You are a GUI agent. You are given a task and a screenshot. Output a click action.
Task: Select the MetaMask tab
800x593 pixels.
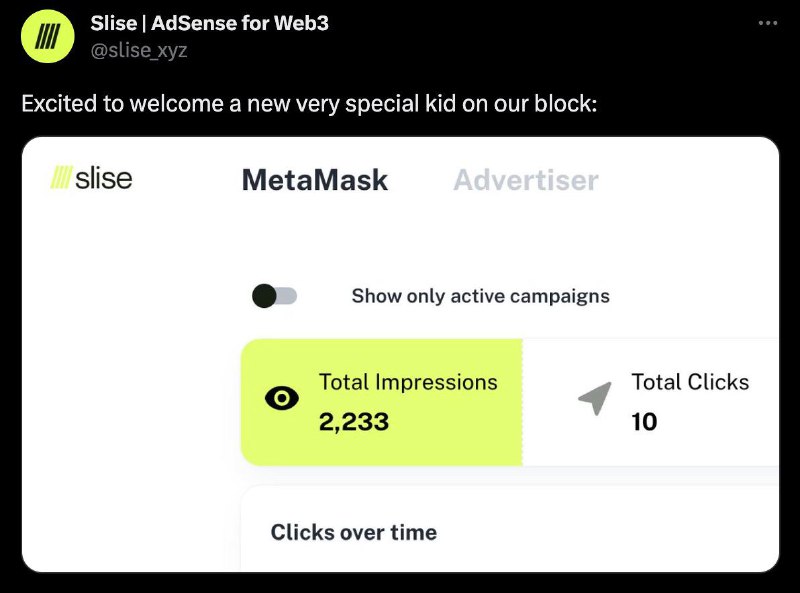tap(315, 180)
